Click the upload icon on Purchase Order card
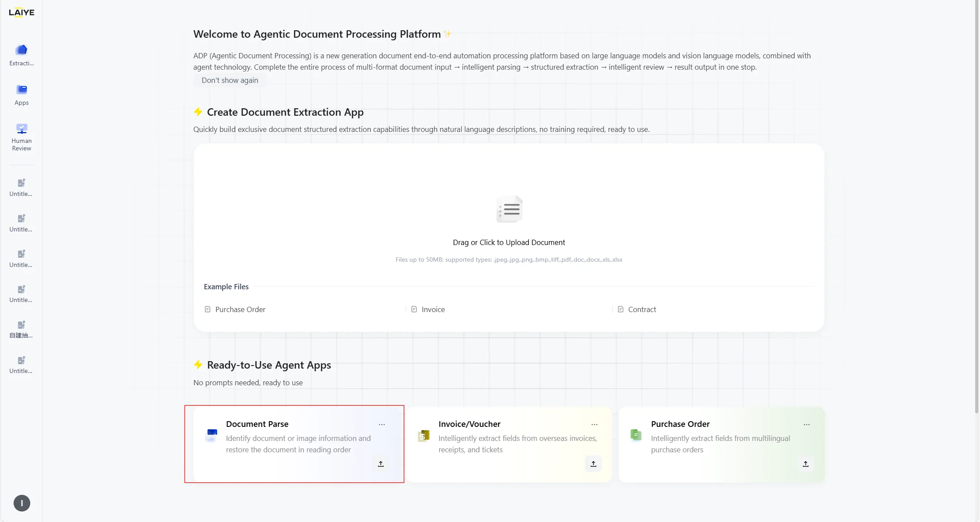980x522 pixels. (x=805, y=464)
